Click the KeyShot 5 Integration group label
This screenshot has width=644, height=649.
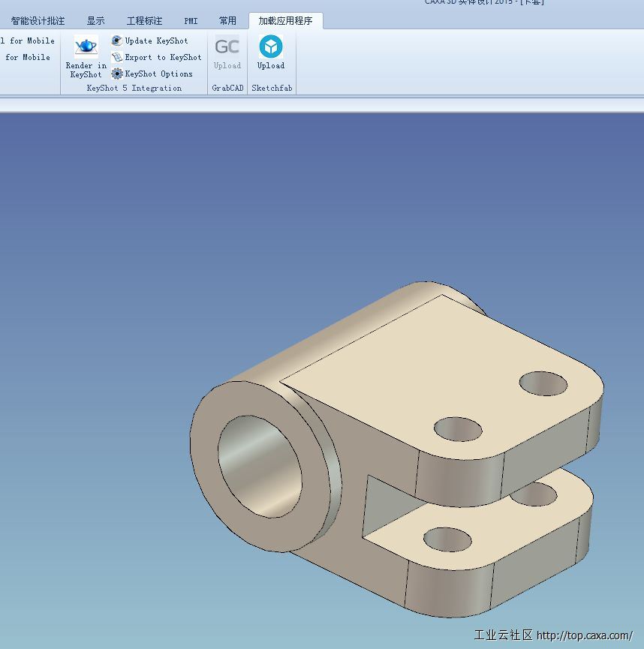[134, 88]
